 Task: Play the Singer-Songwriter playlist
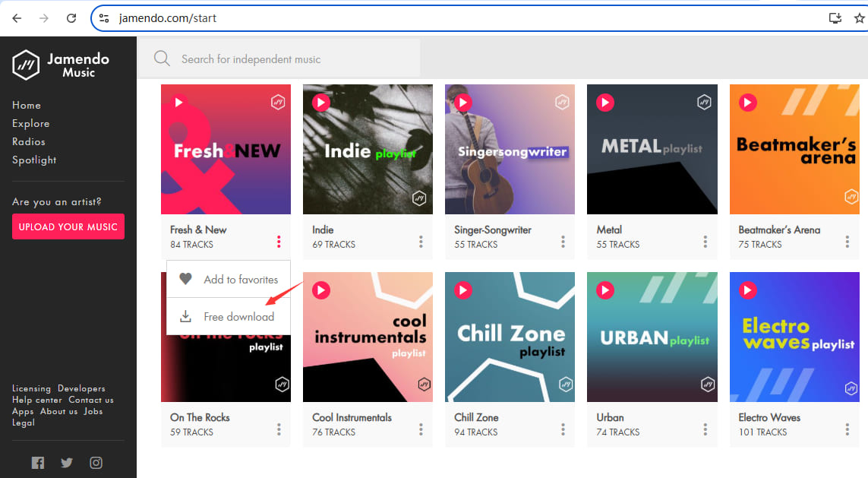point(463,103)
